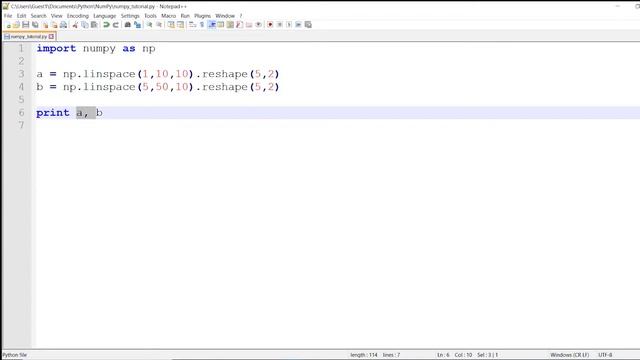The height and width of the screenshot is (360, 640).
Task: Click the Copy toolbar icon
Action: tap(85, 25)
